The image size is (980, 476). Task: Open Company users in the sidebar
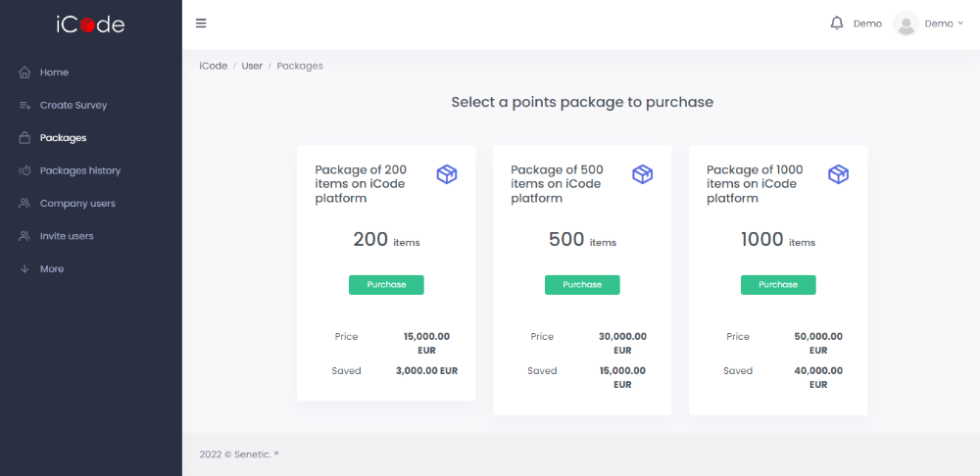[x=76, y=204]
